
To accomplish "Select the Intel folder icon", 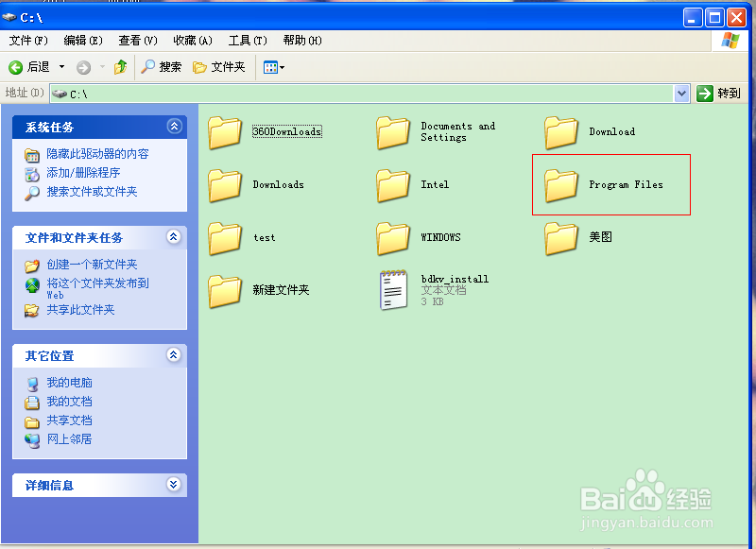I will 393,185.
